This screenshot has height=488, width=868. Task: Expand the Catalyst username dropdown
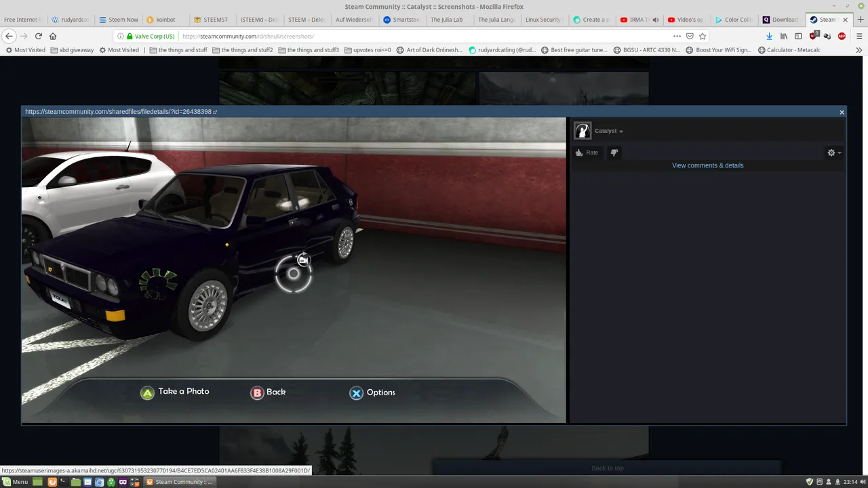tap(609, 131)
